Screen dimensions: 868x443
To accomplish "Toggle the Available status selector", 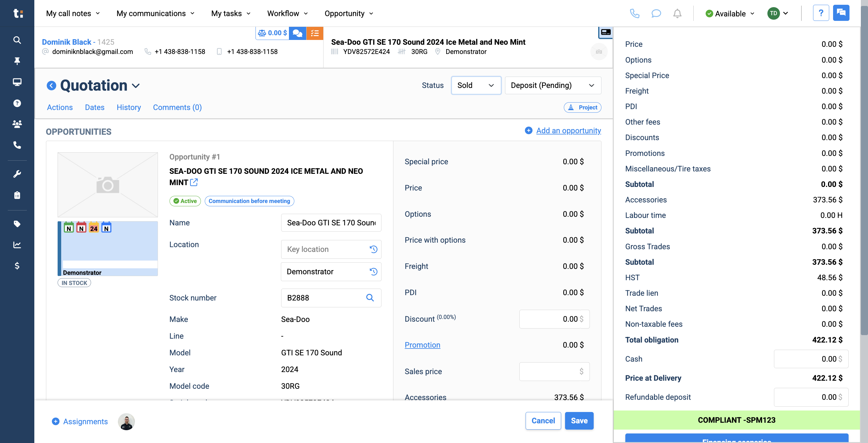I will [x=730, y=13].
